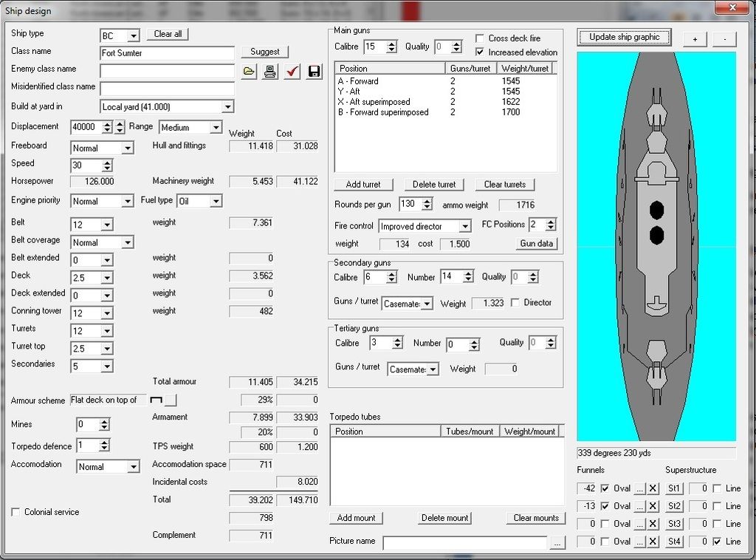The height and width of the screenshot is (560, 756).
Task: Expand the Fire control dropdown
Action: pos(465,226)
